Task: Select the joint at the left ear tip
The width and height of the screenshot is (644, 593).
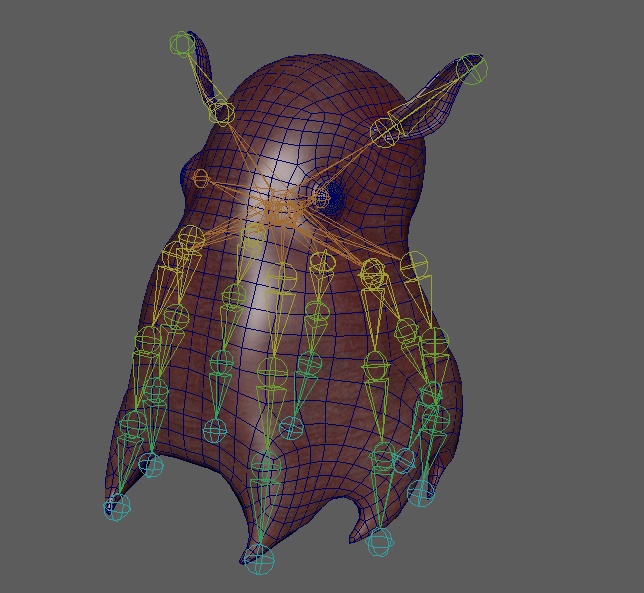Action: (x=182, y=44)
